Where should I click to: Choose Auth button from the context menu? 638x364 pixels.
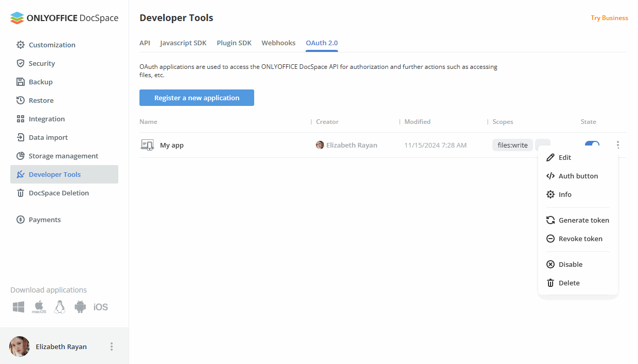click(578, 176)
